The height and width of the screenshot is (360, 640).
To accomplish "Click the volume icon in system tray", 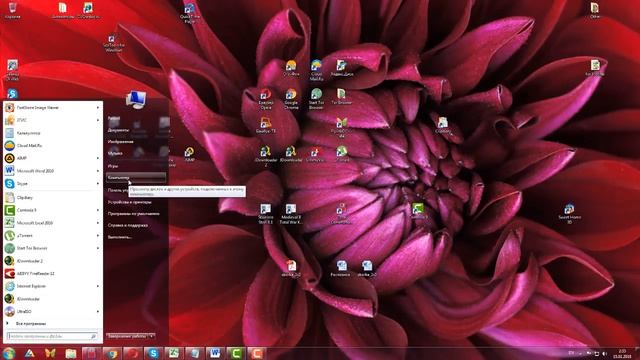I will 604,353.
